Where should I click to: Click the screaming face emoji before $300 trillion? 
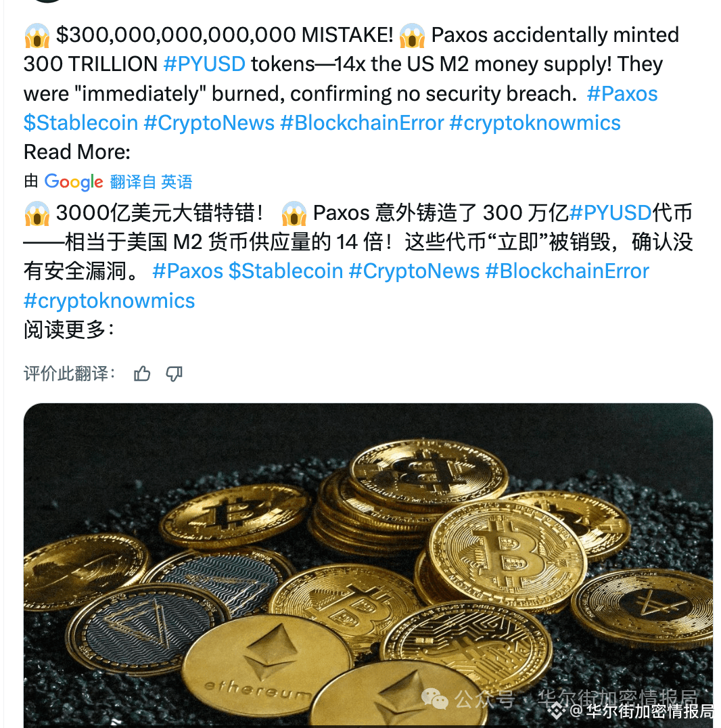(x=37, y=35)
